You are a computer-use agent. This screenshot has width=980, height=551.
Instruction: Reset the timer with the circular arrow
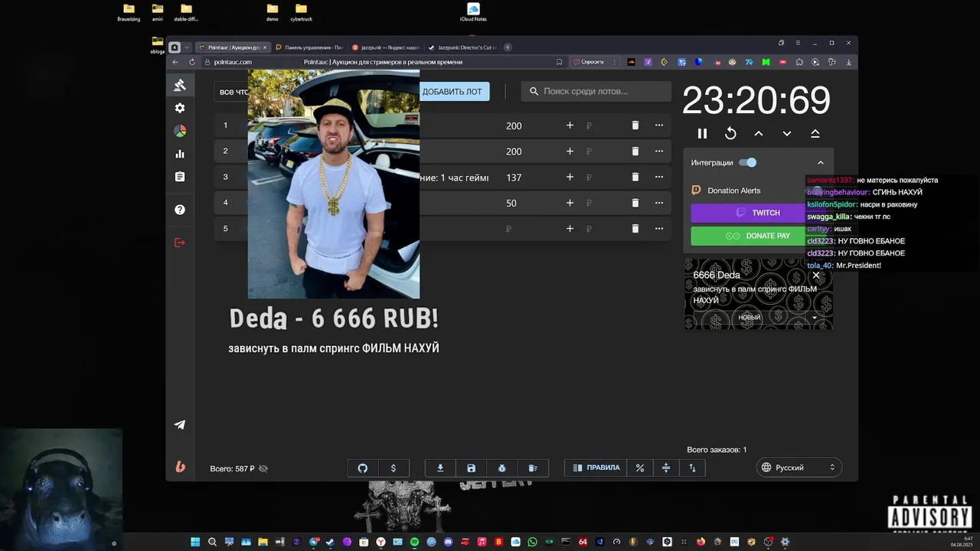point(730,133)
